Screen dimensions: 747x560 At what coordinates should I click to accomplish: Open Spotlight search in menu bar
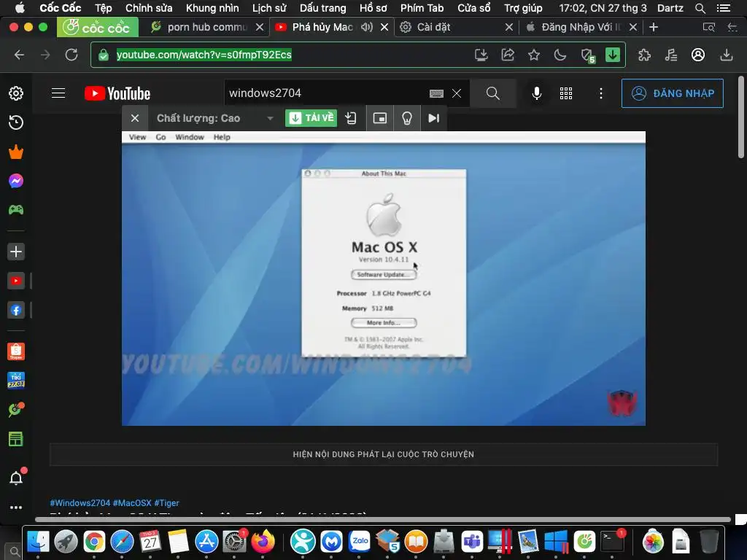click(700, 8)
